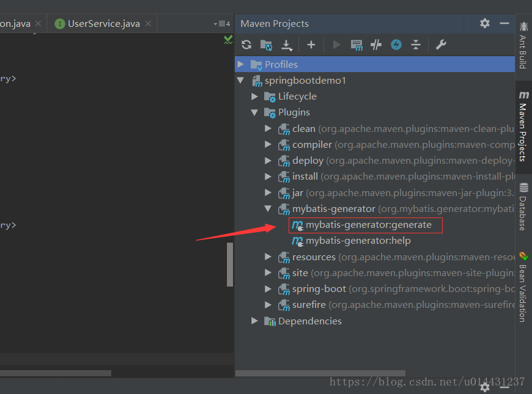Close the UserService.java tab
The width and height of the screenshot is (532, 394).
click(x=148, y=23)
